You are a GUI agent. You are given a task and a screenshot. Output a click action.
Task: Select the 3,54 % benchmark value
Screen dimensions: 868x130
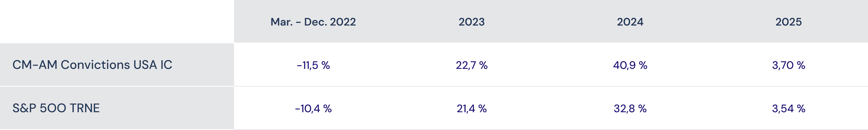point(789,109)
